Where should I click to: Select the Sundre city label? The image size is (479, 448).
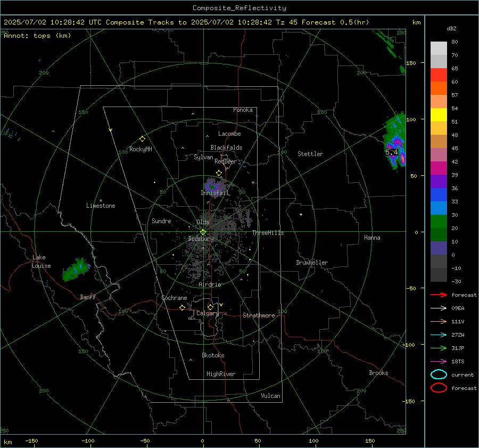(x=161, y=221)
